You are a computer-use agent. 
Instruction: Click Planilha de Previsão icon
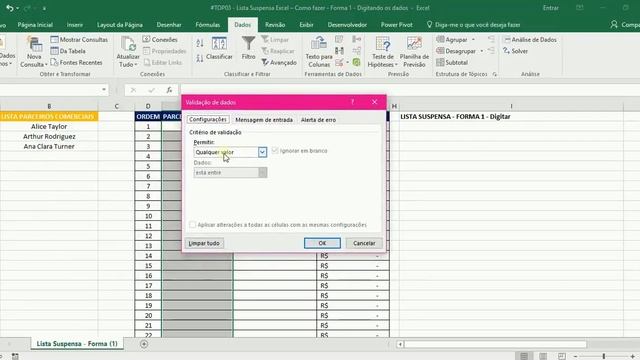(414, 44)
